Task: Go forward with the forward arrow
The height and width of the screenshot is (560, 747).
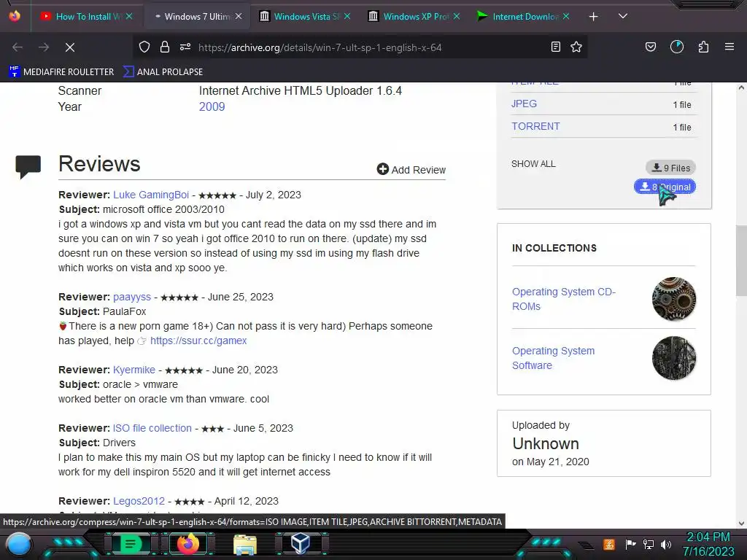Action: click(x=44, y=47)
